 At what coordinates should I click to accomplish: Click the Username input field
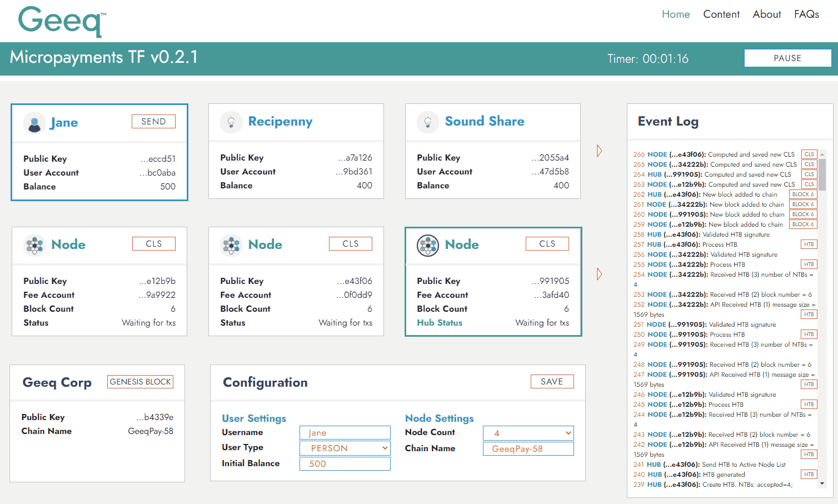point(345,433)
